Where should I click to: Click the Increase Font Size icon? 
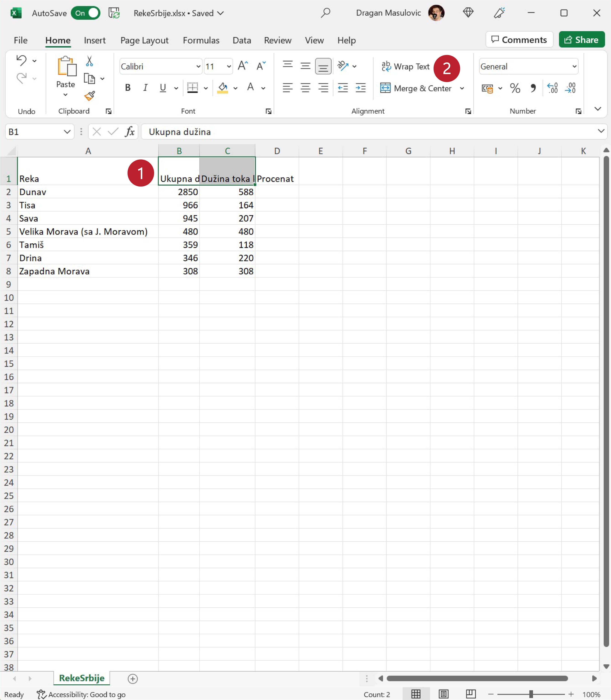[x=243, y=66]
